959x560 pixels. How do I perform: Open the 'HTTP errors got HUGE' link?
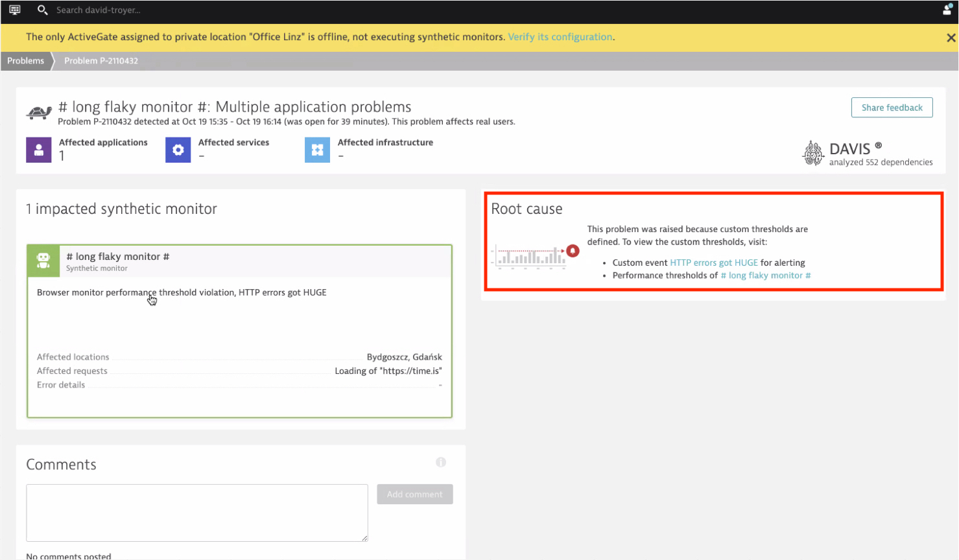[714, 262]
